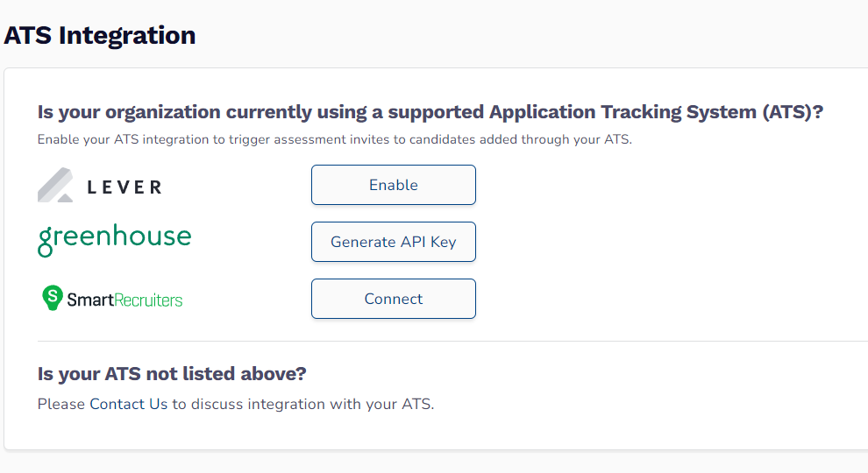Viewport: 868px width, 473px height.
Task: Click "(ATS)?" at the end of the heading
Action: 793,112
